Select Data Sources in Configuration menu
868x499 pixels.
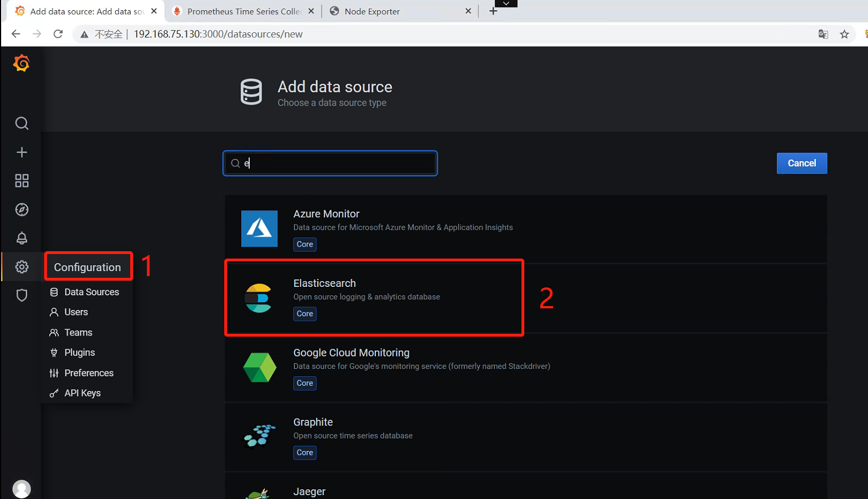[x=91, y=292]
